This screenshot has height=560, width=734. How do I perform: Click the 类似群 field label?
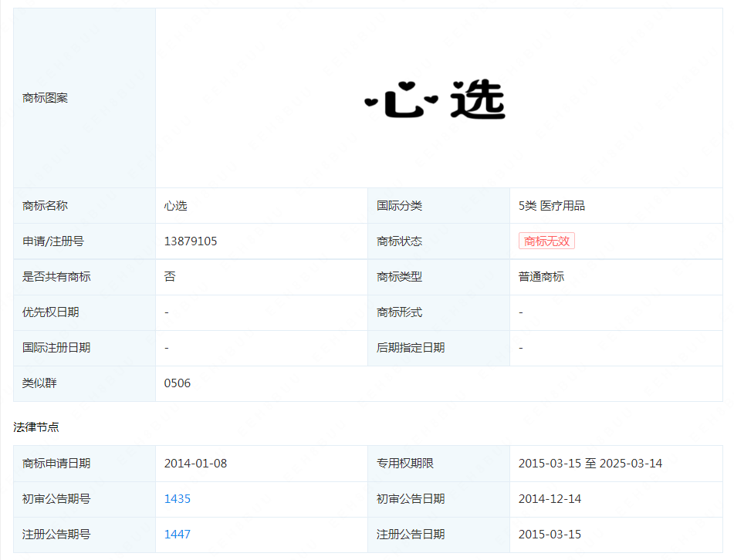pos(39,383)
